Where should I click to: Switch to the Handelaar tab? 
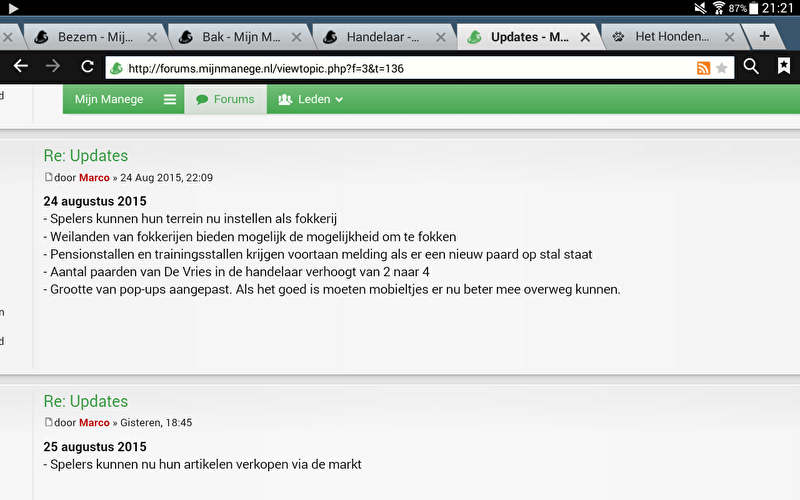tap(383, 37)
